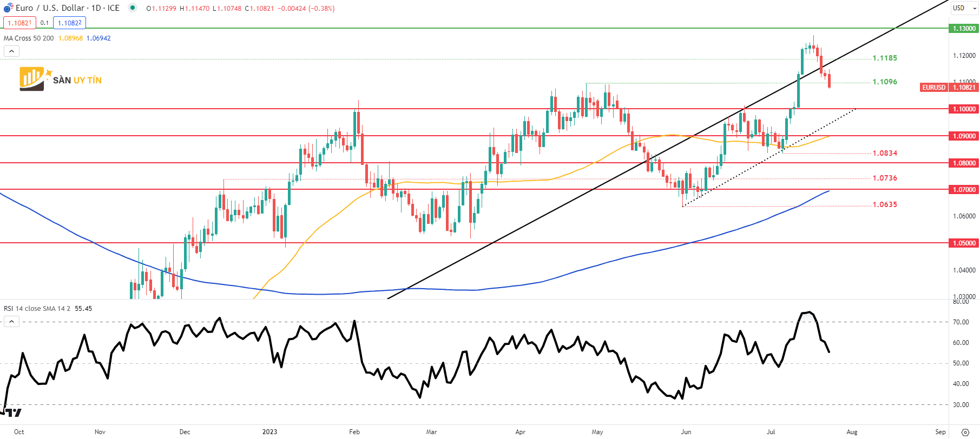Screen dimensions: 980x439
Task: Select the red 1.10000 price line label
Action: 964,109
